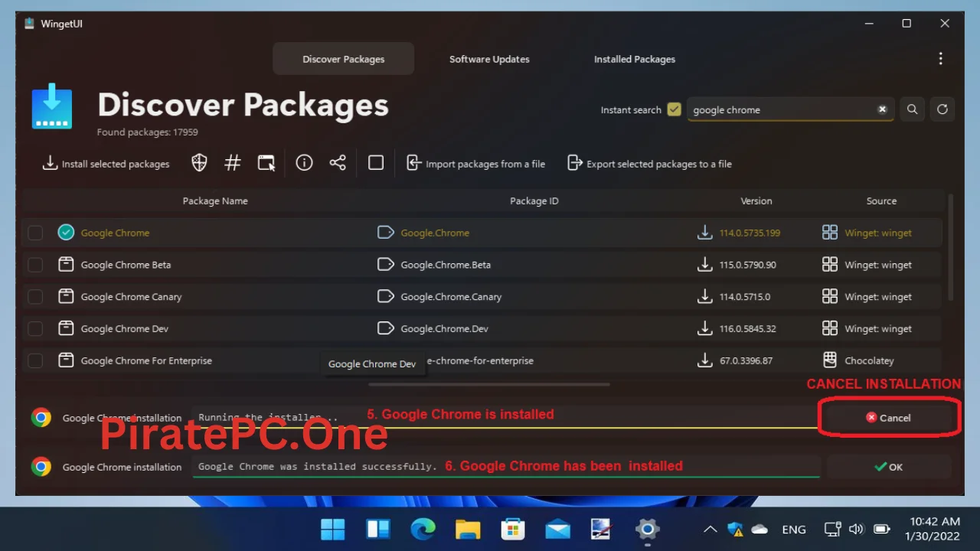Show package details info icon
This screenshot has width=980, height=551.
pos(304,163)
